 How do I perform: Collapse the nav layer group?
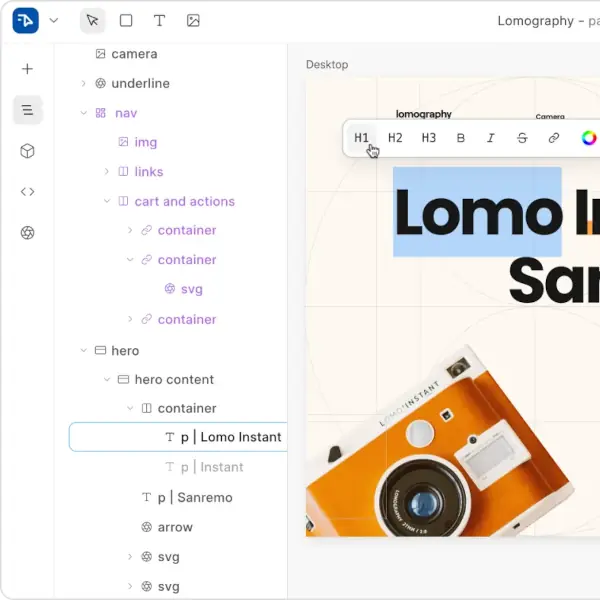point(84,113)
